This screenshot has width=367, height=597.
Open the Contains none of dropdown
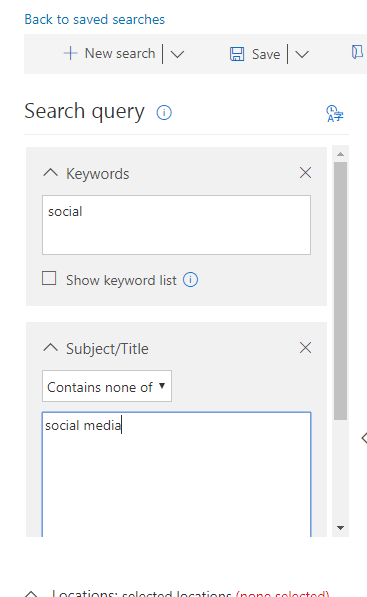[x=107, y=386]
